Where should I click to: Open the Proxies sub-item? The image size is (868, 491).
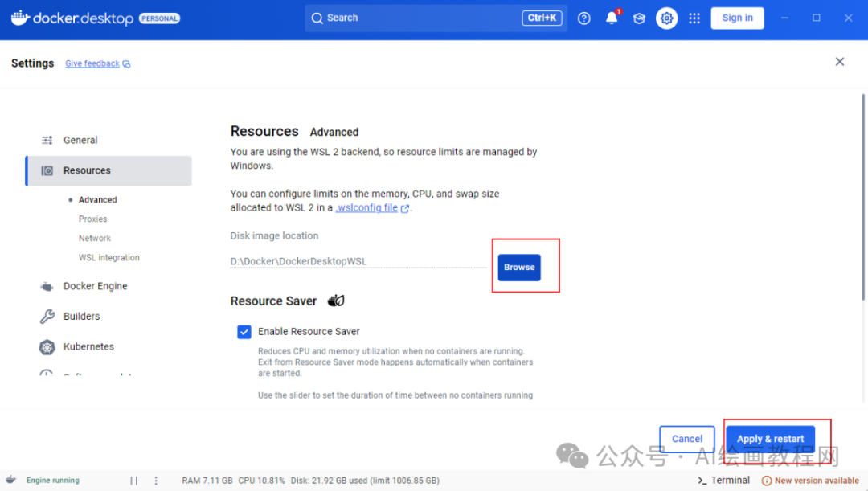point(92,219)
